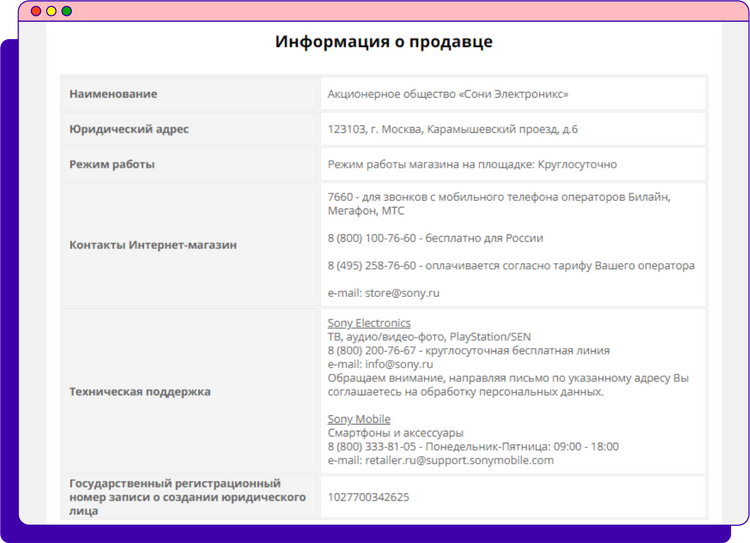The image size is (750, 543).
Task: Open the Sony Electronics link
Action: (x=369, y=323)
